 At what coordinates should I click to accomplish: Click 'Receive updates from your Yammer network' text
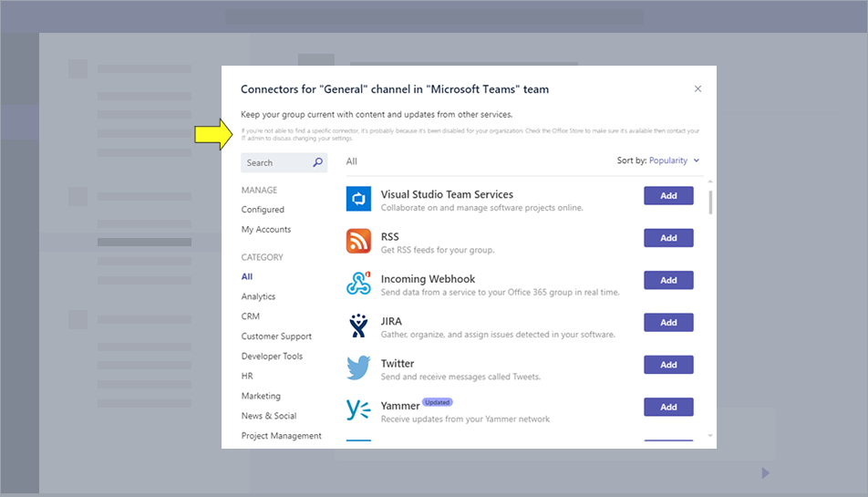465,419
